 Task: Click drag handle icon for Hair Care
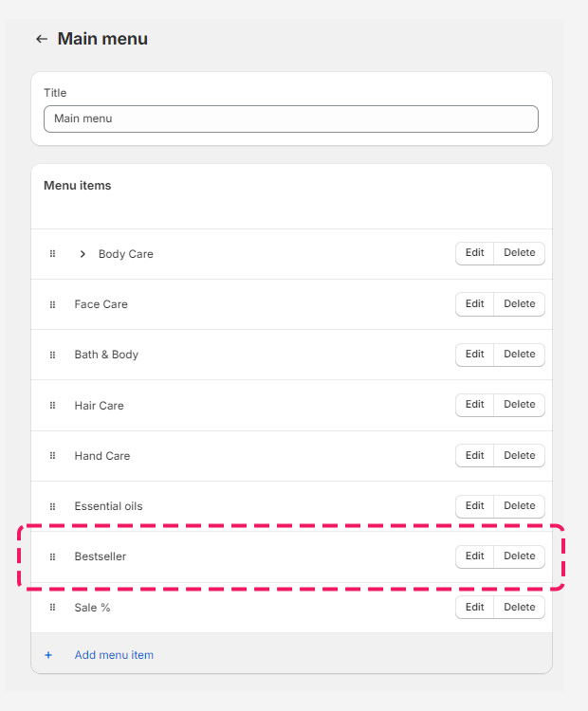coord(53,406)
